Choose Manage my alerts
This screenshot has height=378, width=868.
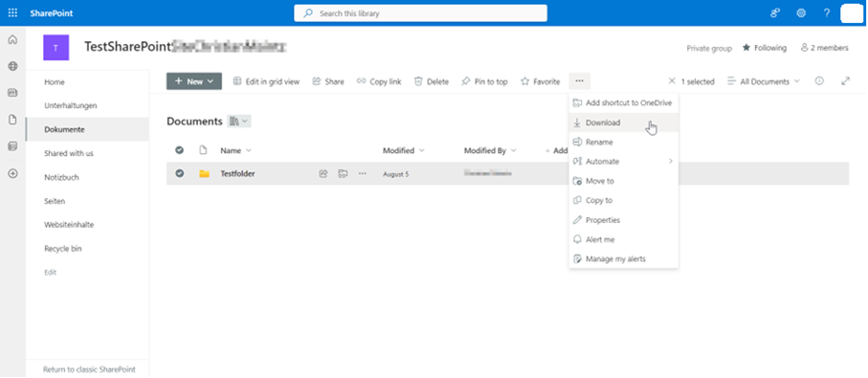point(623,259)
